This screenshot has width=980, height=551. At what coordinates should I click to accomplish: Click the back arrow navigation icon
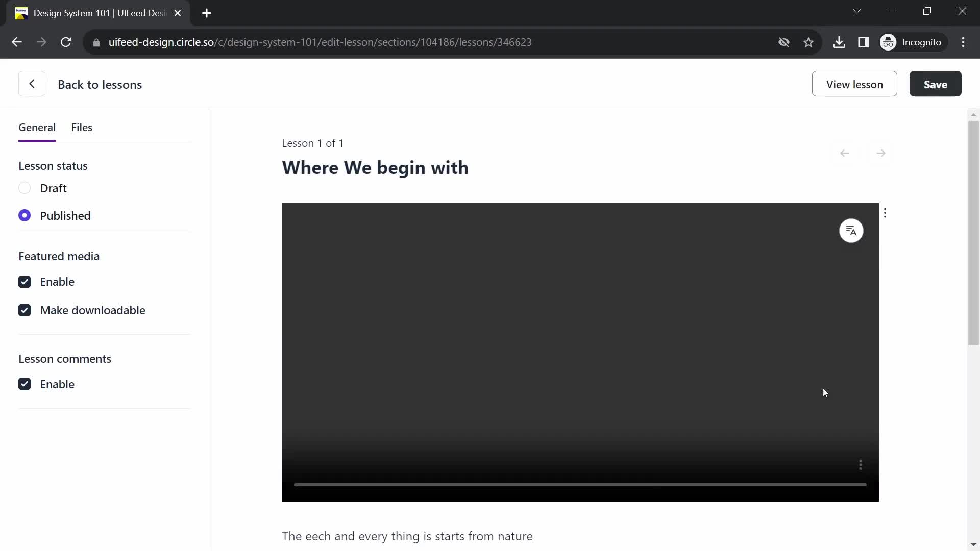click(32, 84)
